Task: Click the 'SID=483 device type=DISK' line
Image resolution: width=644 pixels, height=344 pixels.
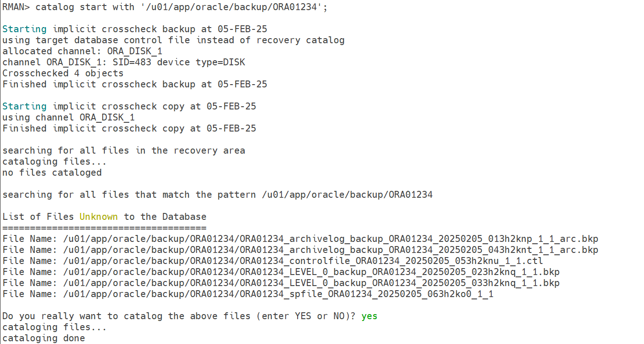Action: pos(124,62)
